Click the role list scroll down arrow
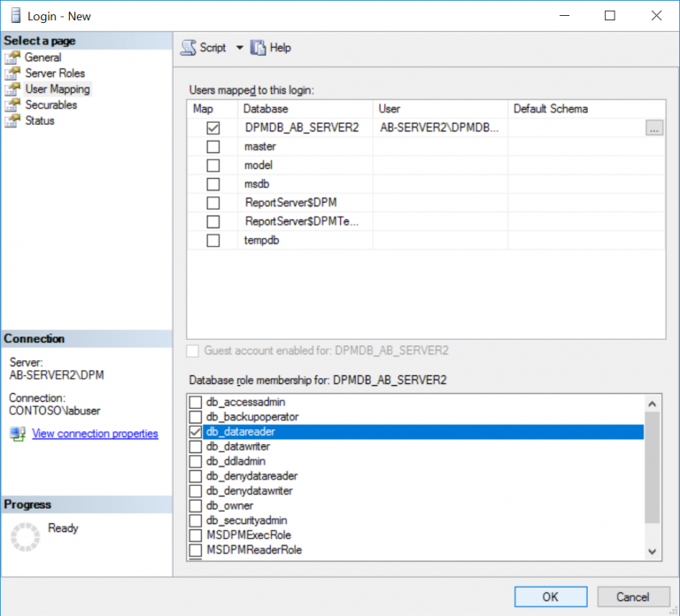 tap(652, 551)
